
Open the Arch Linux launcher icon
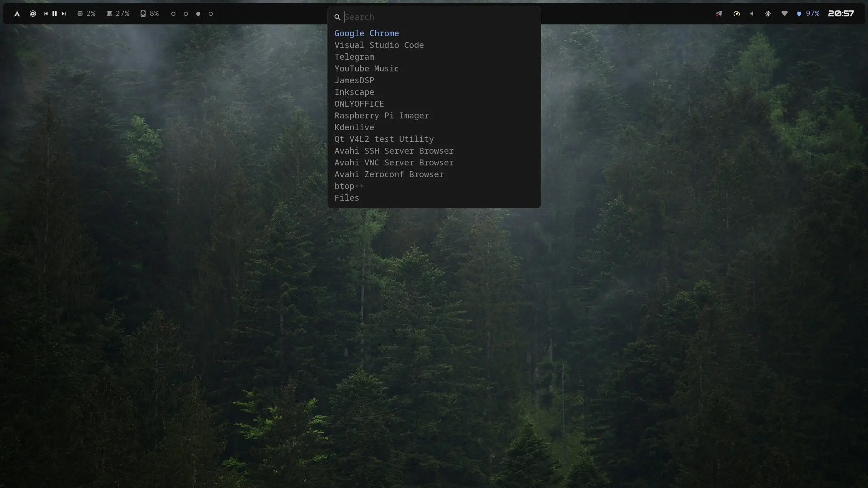click(17, 14)
